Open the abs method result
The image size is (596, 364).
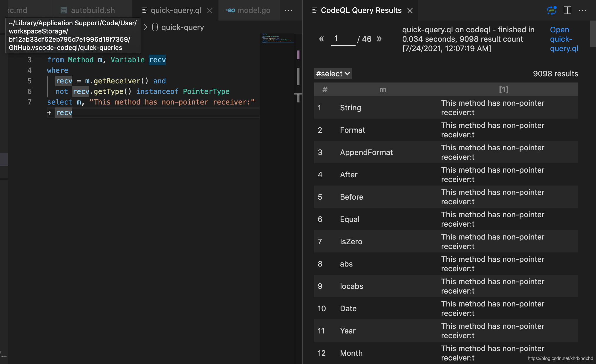click(x=346, y=264)
